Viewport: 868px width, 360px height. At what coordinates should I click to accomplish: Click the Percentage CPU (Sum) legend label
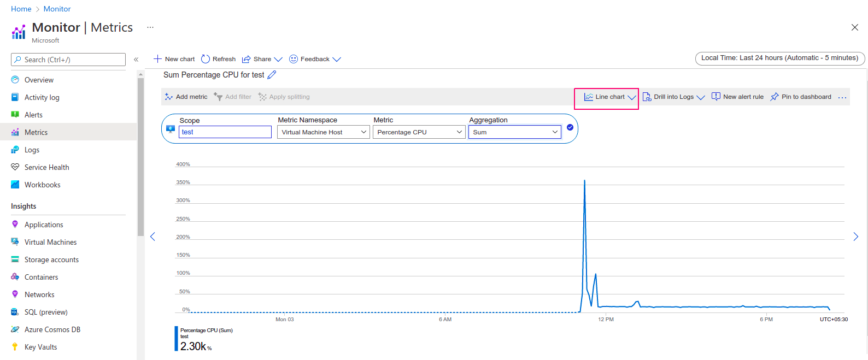click(x=207, y=331)
